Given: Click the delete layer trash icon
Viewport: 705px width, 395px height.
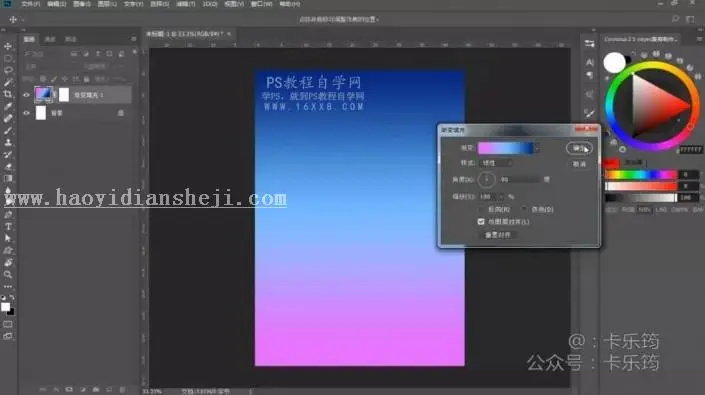Looking at the screenshot, I should (122, 390).
